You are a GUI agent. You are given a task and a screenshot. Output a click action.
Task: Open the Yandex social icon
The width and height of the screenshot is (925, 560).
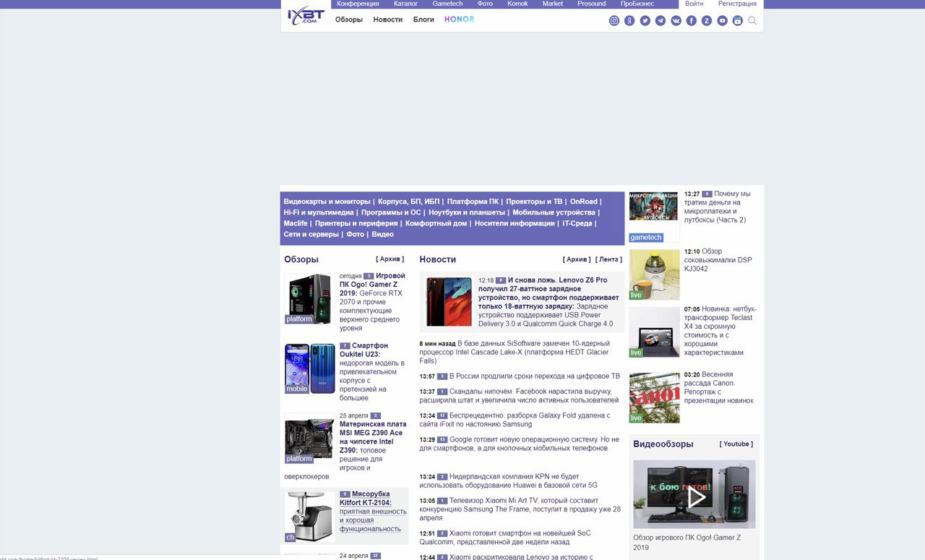(629, 21)
